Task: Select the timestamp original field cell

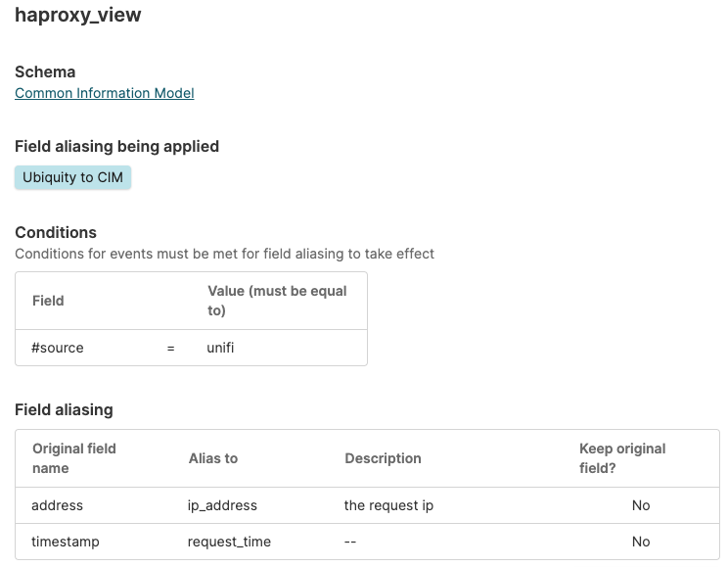Action: click(x=66, y=542)
